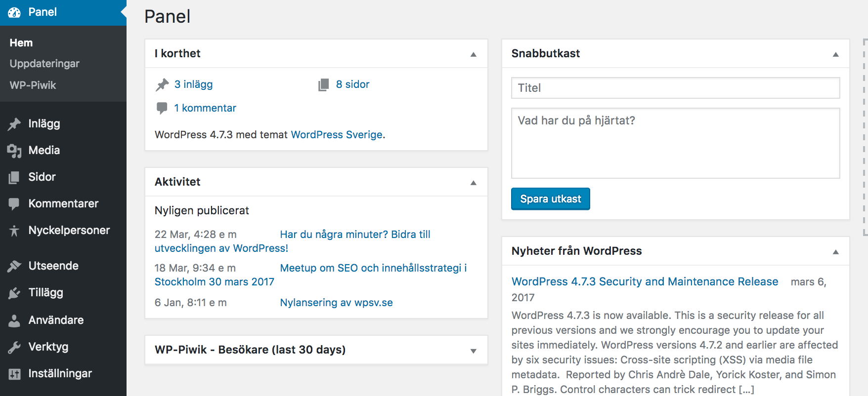Open the Verktyg menu
This screenshot has width=868, height=396.
click(x=63, y=347)
